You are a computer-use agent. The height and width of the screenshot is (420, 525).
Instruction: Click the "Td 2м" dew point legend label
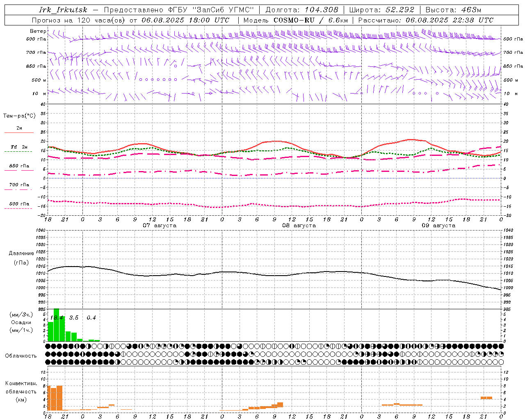click(x=19, y=147)
